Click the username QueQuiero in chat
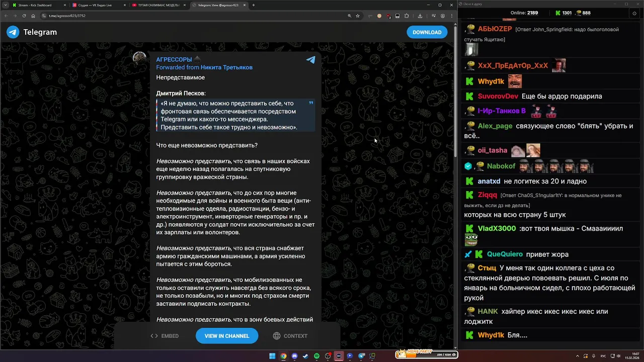644x362 pixels. point(505,254)
